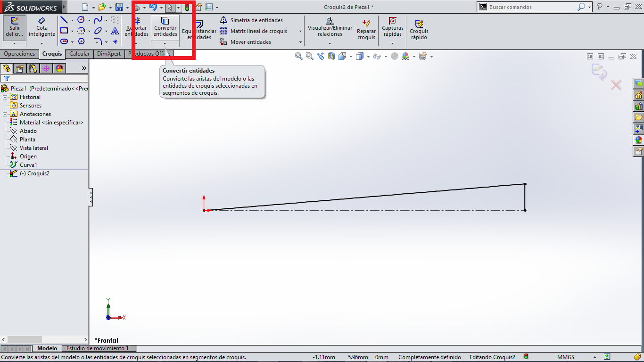Click the feature tree horizontal scrollbar
Viewport: 644px width, 362px height.
pyautogui.click(x=44, y=339)
